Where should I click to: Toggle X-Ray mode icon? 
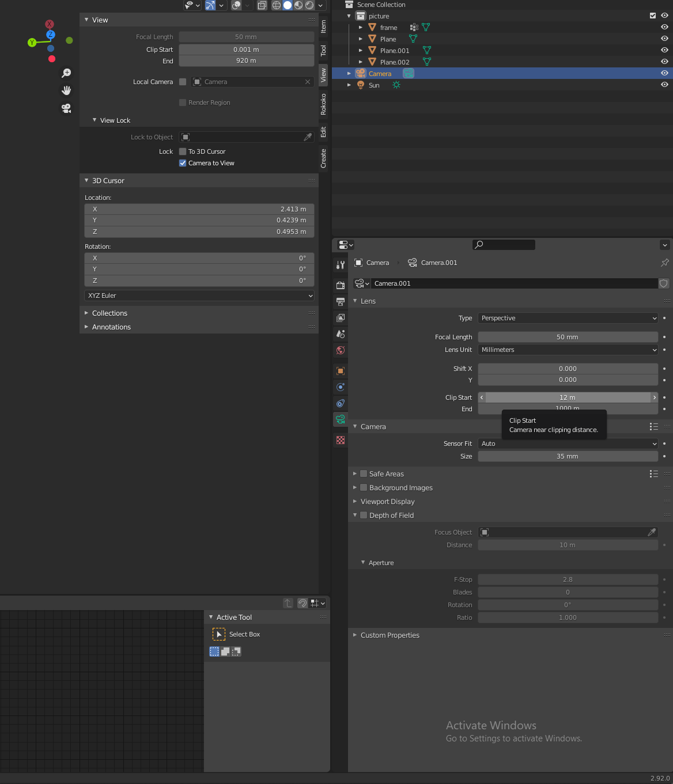(262, 5)
